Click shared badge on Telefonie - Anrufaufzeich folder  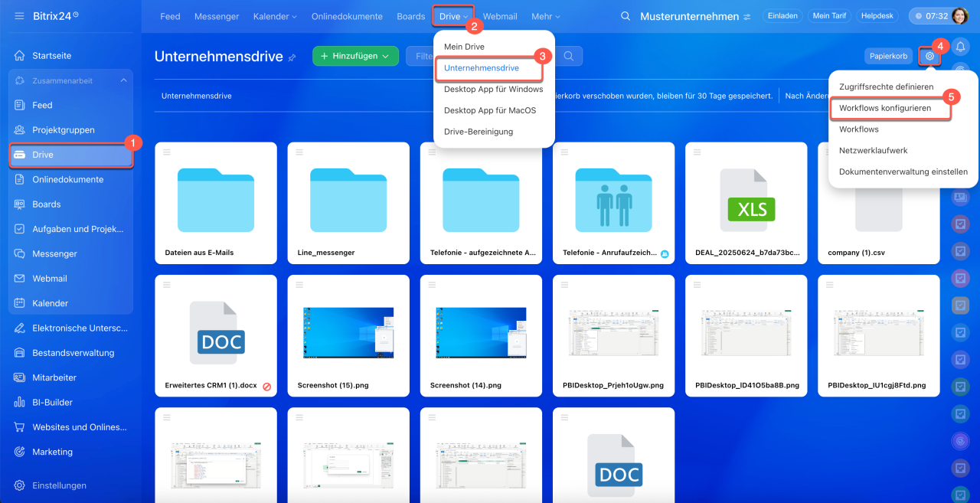(664, 253)
